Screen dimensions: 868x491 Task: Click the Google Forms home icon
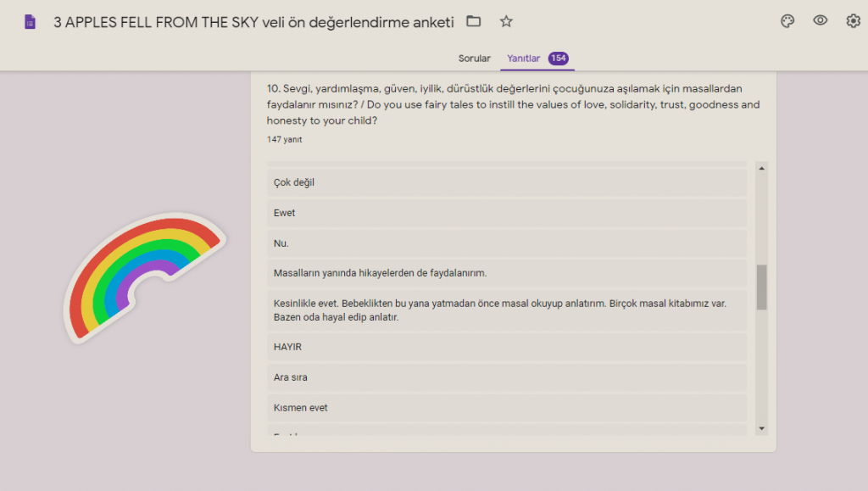click(x=30, y=22)
